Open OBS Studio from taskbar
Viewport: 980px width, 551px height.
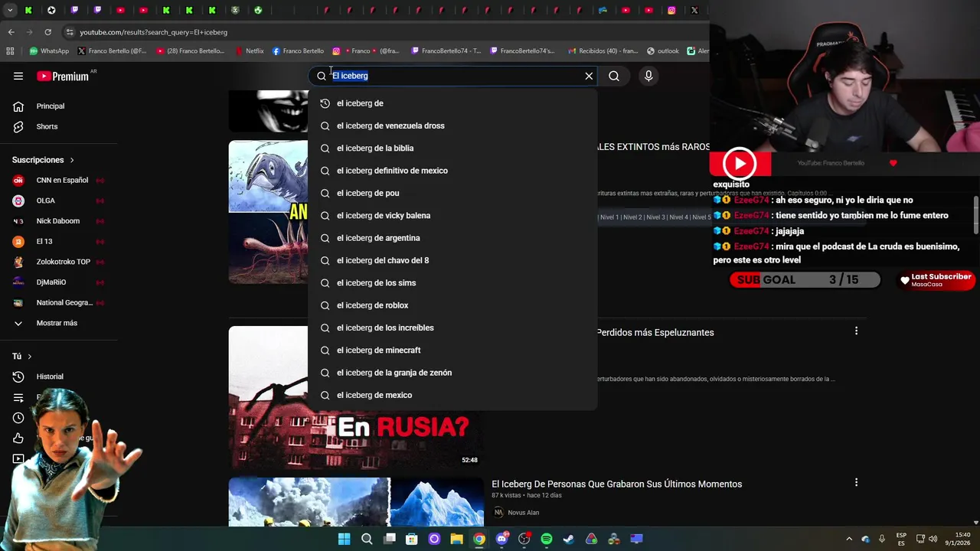(x=524, y=539)
